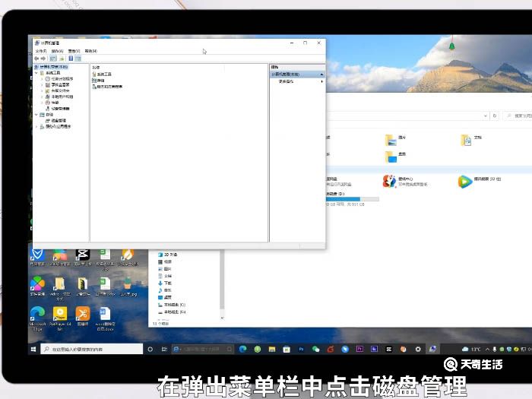Select 磁盘管理 (Disk Management) in the tree
This screenshot has width=532, height=399.
tap(58, 120)
